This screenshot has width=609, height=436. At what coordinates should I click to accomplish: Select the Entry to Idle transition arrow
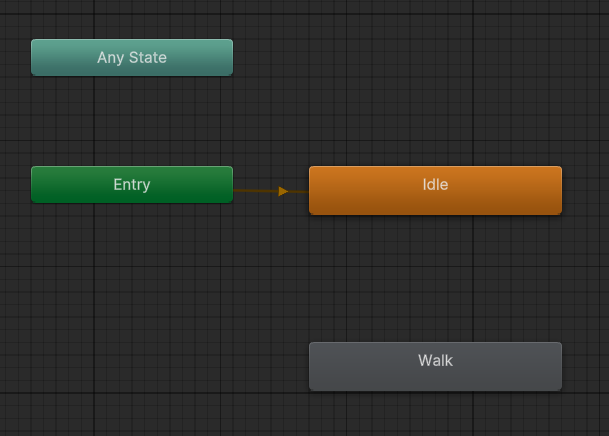pos(258,190)
